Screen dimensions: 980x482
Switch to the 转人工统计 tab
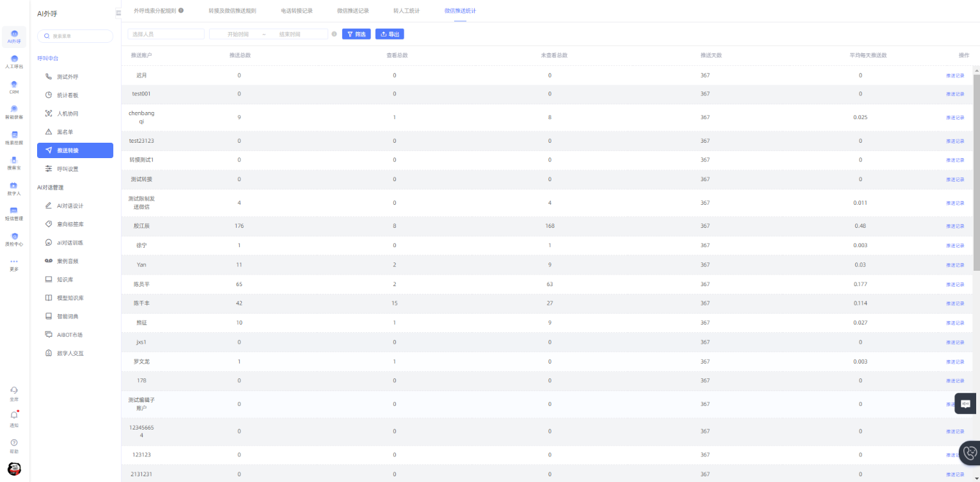[x=406, y=11]
